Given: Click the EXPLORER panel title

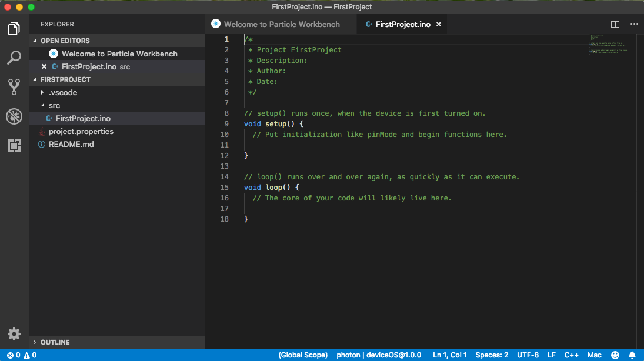Looking at the screenshot, I should tap(57, 24).
